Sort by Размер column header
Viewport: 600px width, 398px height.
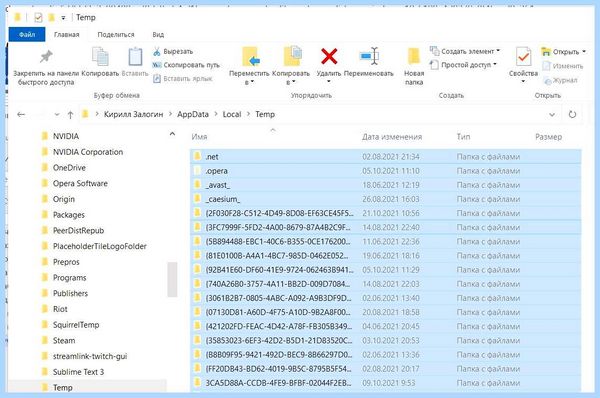point(548,137)
